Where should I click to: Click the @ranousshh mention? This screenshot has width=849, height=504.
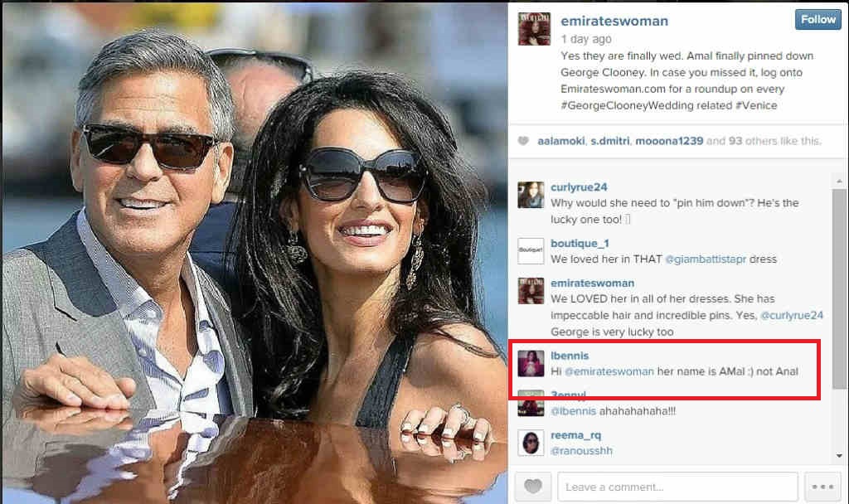click(581, 450)
